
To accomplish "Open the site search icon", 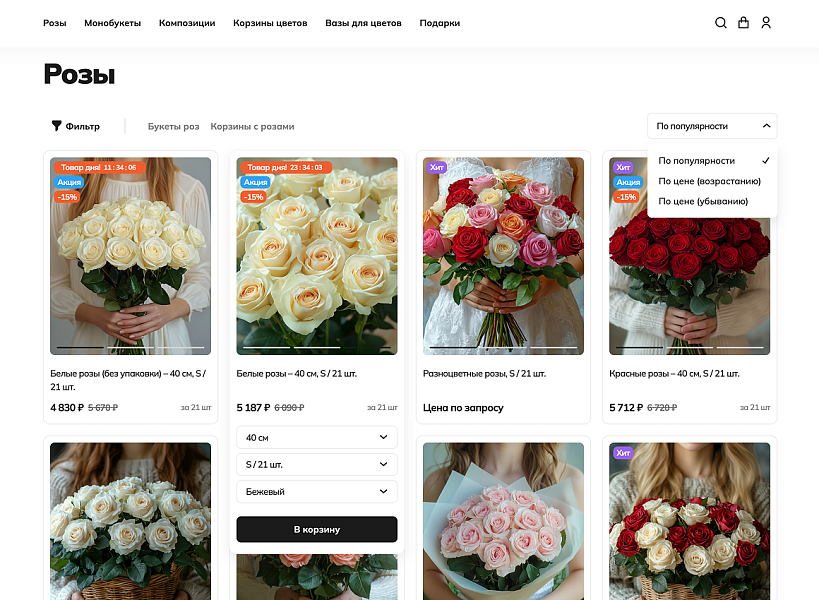I will pos(720,22).
